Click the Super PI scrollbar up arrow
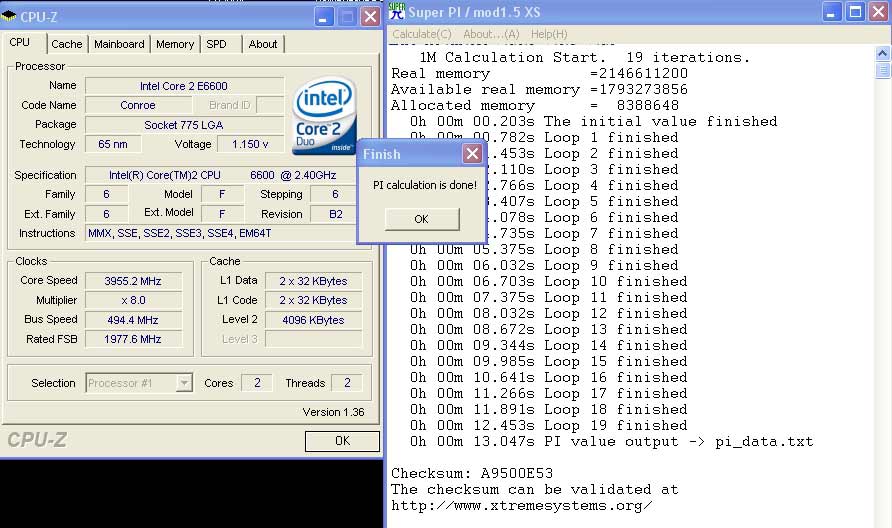 pyautogui.click(x=882, y=53)
